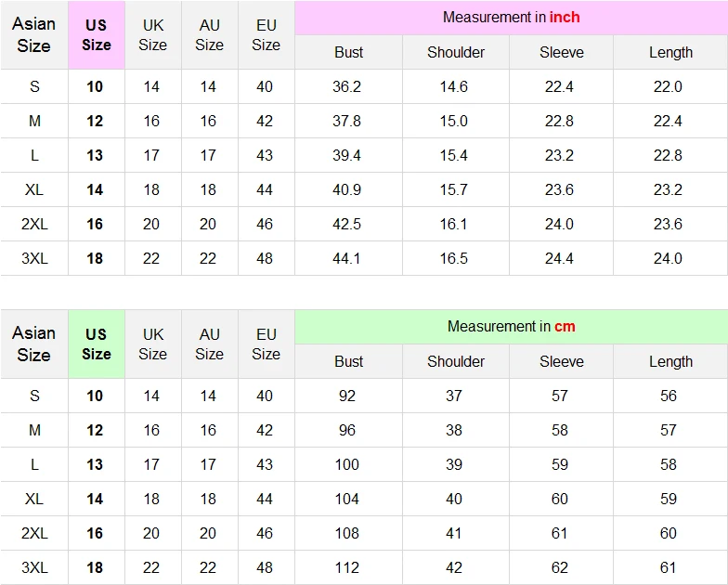728x585 pixels.
Task: Click Sleeve value 24.4 in inch table
Action: pyautogui.click(x=559, y=258)
